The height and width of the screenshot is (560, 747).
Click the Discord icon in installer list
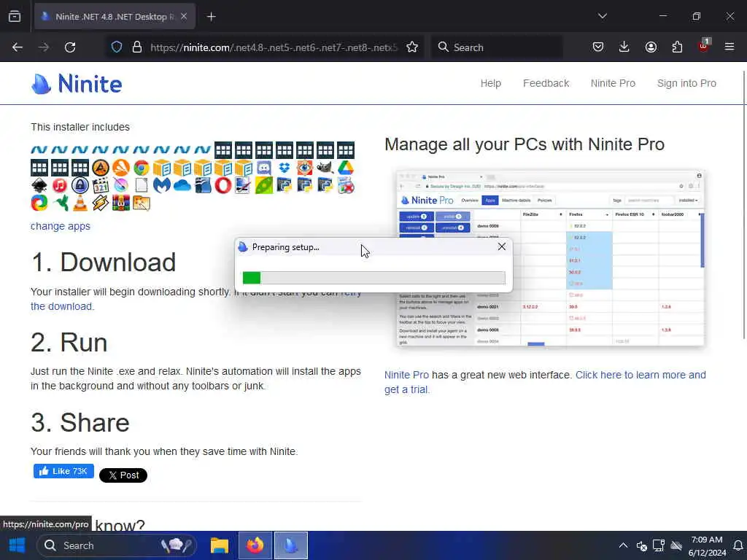tap(264, 168)
